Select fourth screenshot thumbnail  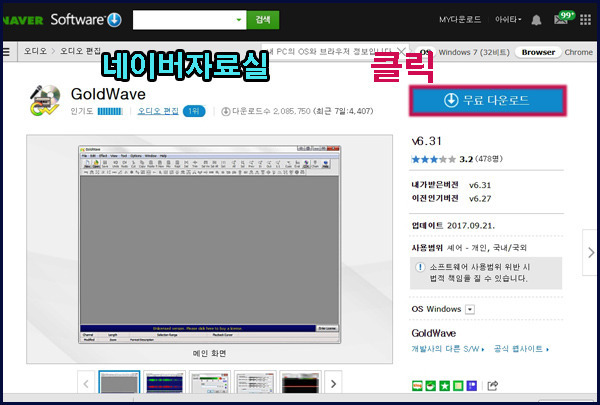255,382
